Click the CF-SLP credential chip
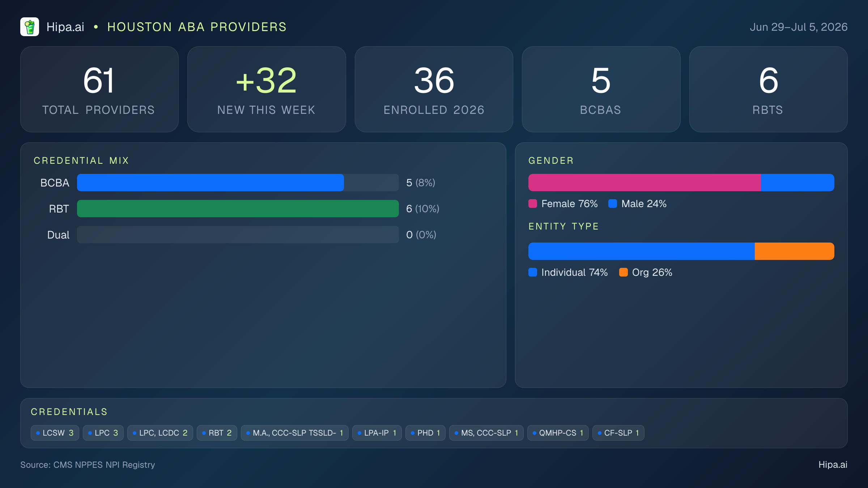The image size is (868, 488). coord(618,433)
